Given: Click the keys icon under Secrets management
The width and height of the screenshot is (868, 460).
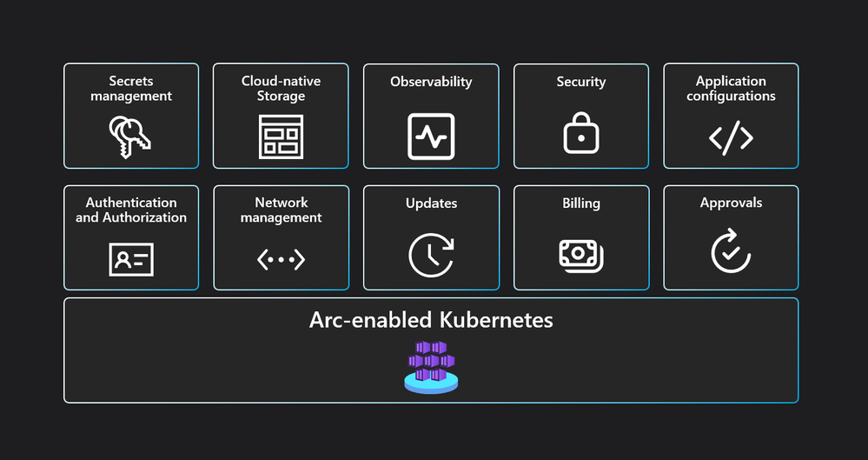Looking at the screenshot, I should coord(130,137).
